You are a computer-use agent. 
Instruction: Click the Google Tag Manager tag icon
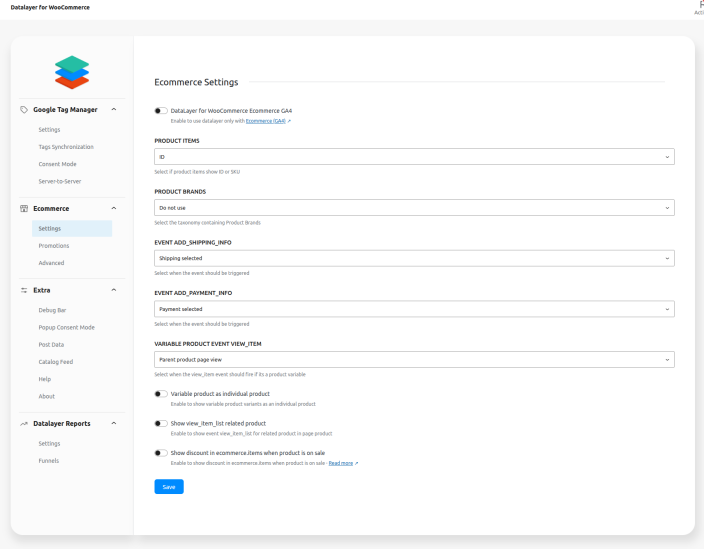pyautogui.click(x=24, y=109)
